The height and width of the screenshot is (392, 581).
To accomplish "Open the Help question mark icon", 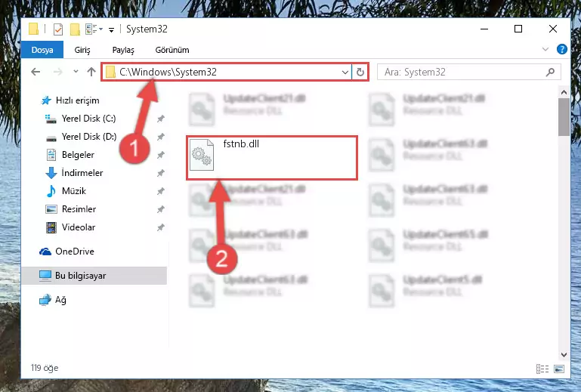I will (x=561, y=49).
